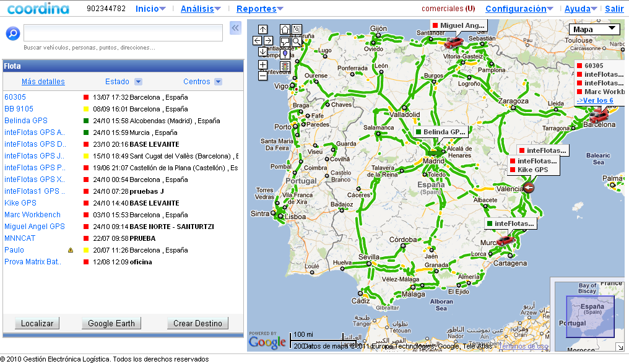The height and width of the screenshot is (364, 629).
Task: Zoom in with the plus button
Action: point(262,64)
